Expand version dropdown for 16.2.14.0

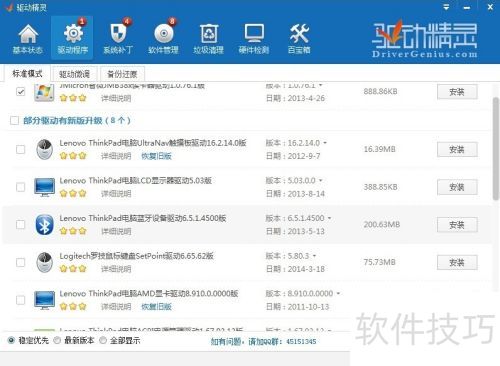click(x=325, y=143)
